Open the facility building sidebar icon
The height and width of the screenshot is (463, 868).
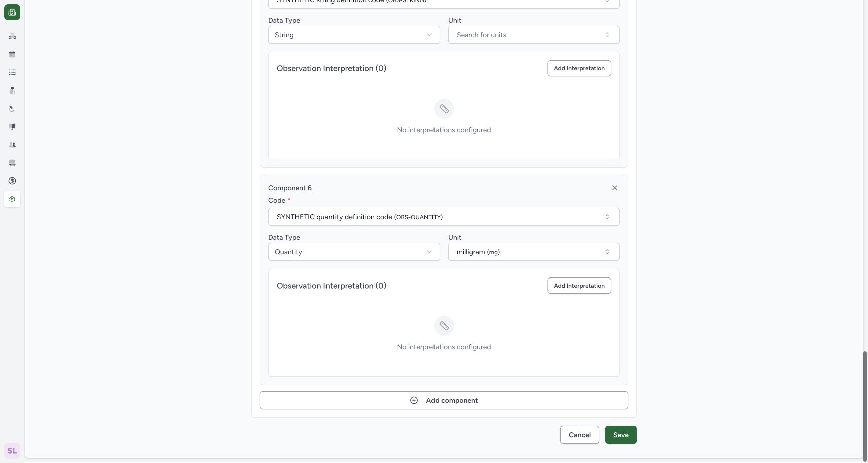12,36
